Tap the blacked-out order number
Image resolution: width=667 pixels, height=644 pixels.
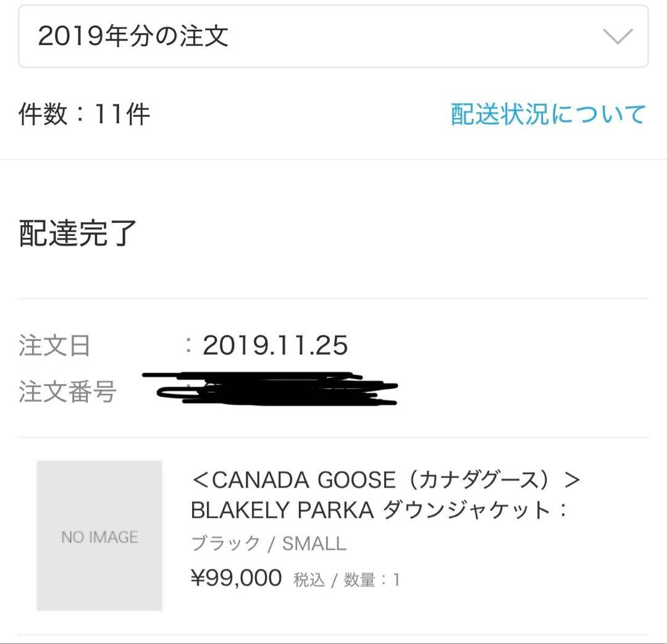272,389
